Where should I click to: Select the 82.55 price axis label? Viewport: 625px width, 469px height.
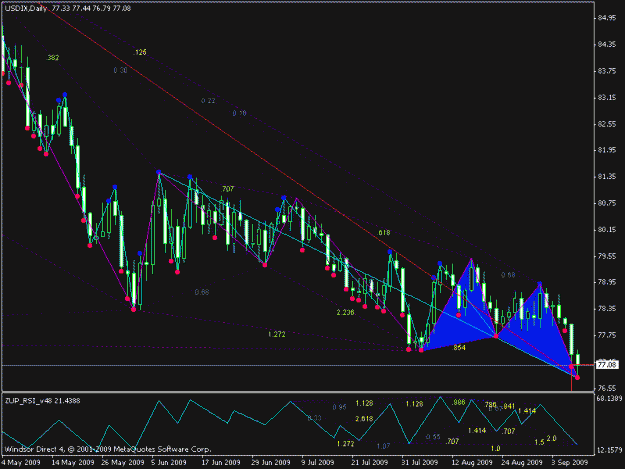click(x=607, y=124)
